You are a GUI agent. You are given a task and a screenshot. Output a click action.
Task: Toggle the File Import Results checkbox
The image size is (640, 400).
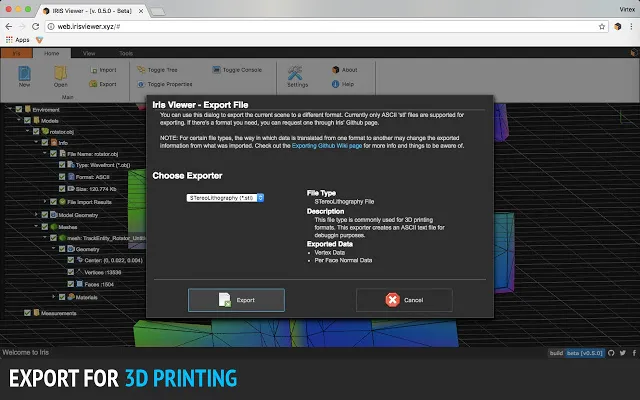53,202
